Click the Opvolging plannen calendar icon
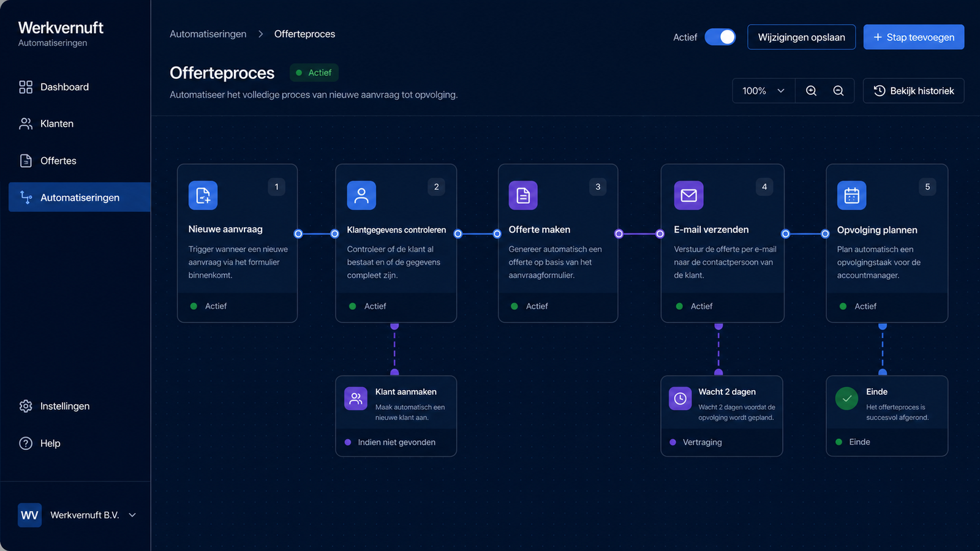The height and width of the screenshot is (551, 980). (851, 195)
